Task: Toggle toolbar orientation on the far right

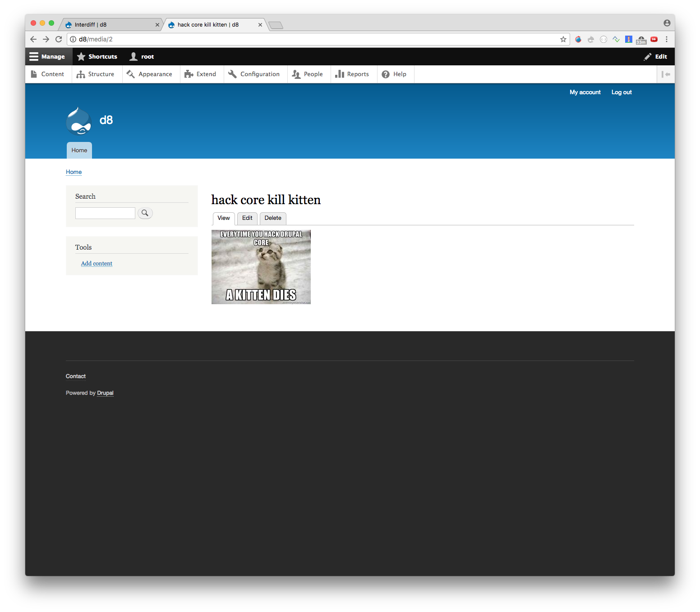Action: (666, 74)
